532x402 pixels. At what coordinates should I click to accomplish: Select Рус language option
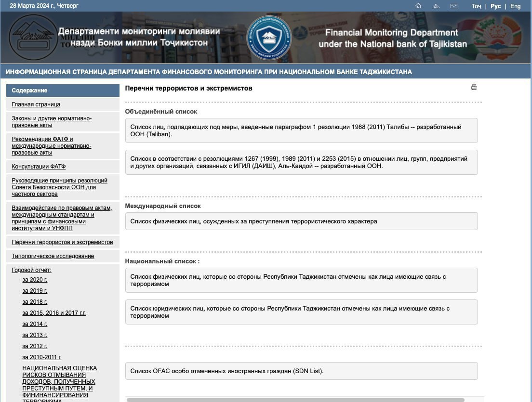click(x=495, y=6)
